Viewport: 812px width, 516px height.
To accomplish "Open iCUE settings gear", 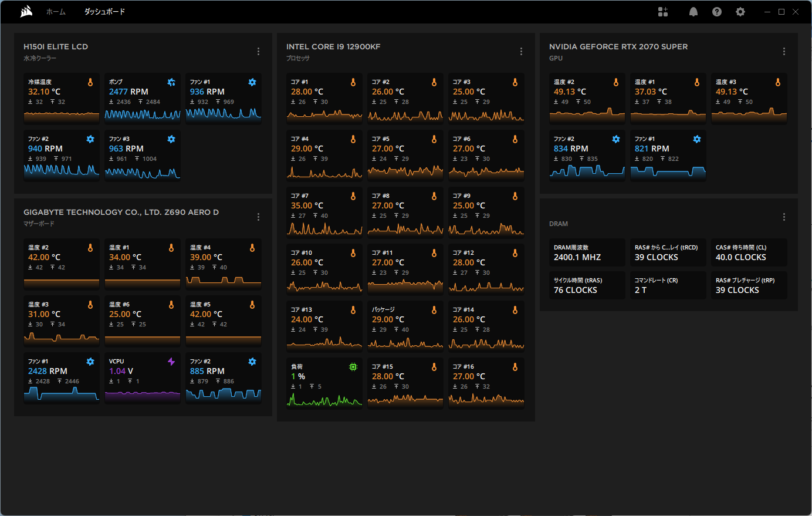I will (740, 12).
